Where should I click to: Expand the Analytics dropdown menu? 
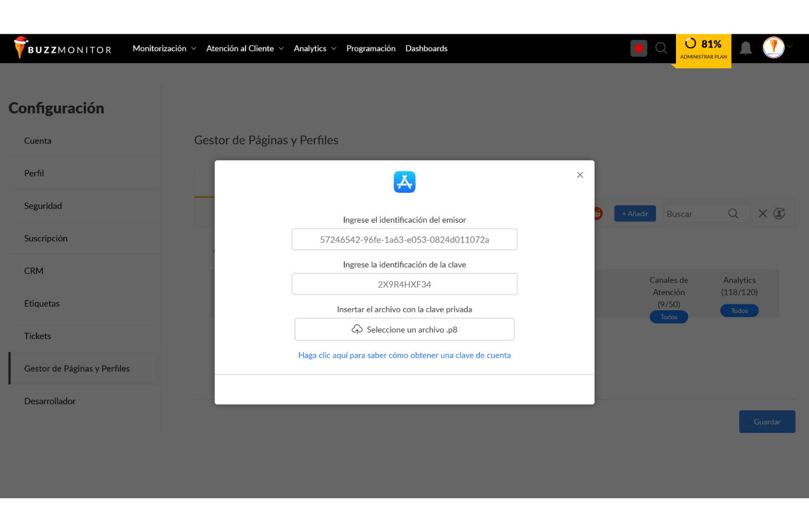(315, 49)
